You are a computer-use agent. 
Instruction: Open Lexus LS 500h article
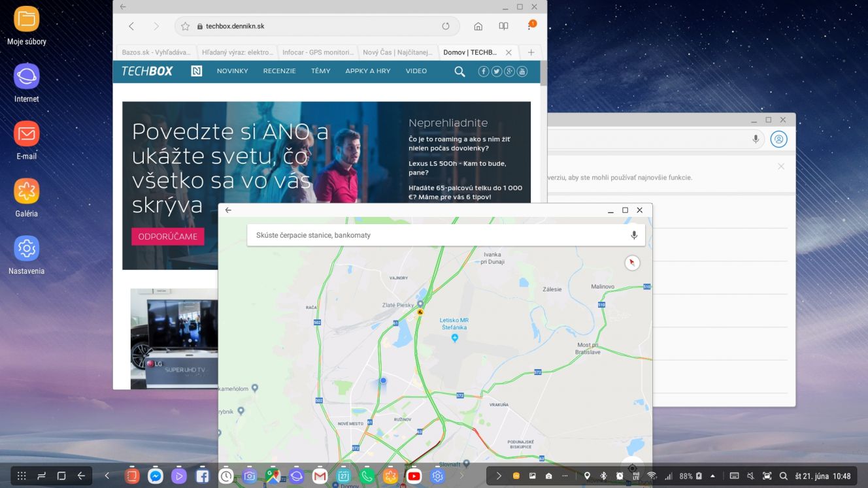click(458, 168)
